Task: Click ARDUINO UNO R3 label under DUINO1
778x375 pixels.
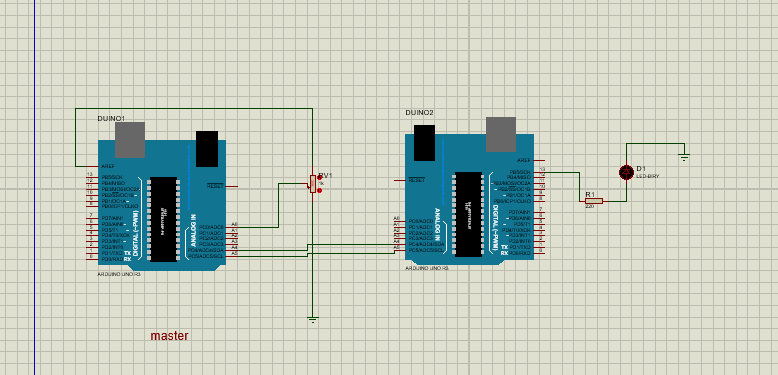Action: 119,274
